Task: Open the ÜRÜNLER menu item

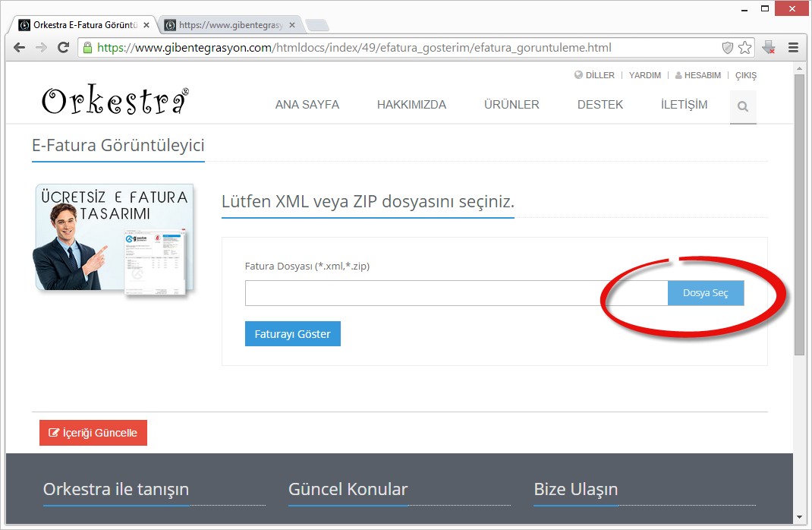Action: coord(511,105)
